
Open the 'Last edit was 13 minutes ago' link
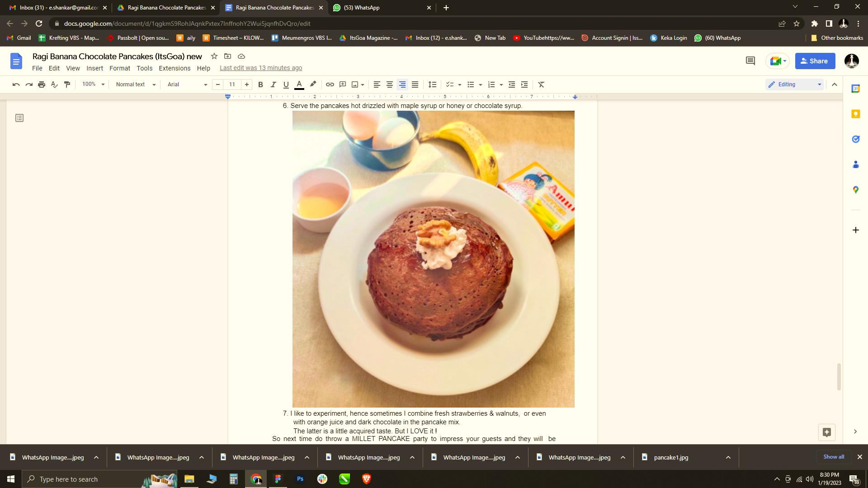pos(261,68)
